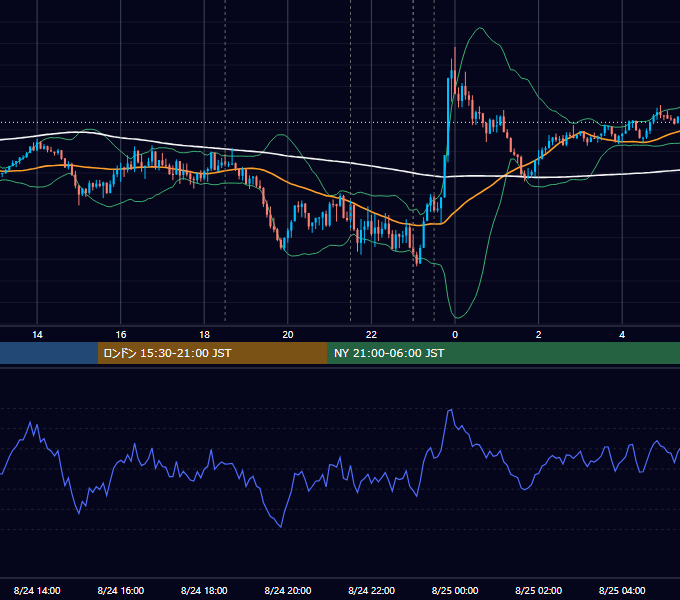The height and width of the screenshot is (600, 680).
Task: Click the 8/25 04:00 date label
Action: [622, 590]
